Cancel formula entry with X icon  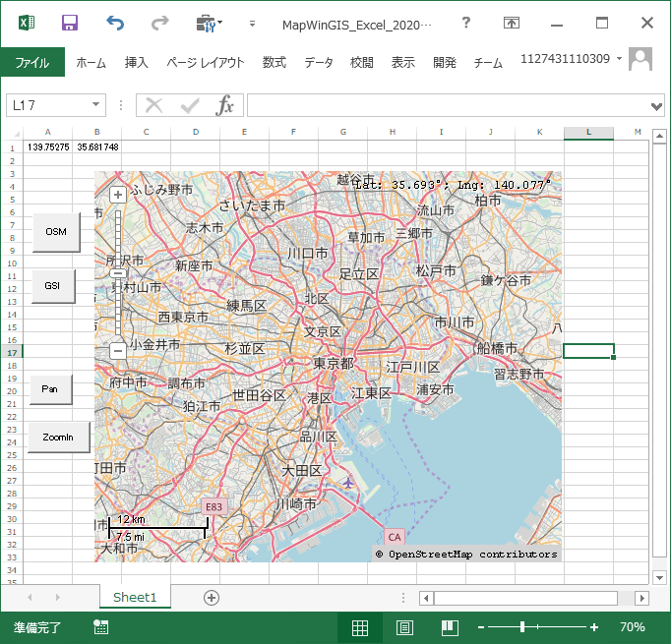(154, 105)
